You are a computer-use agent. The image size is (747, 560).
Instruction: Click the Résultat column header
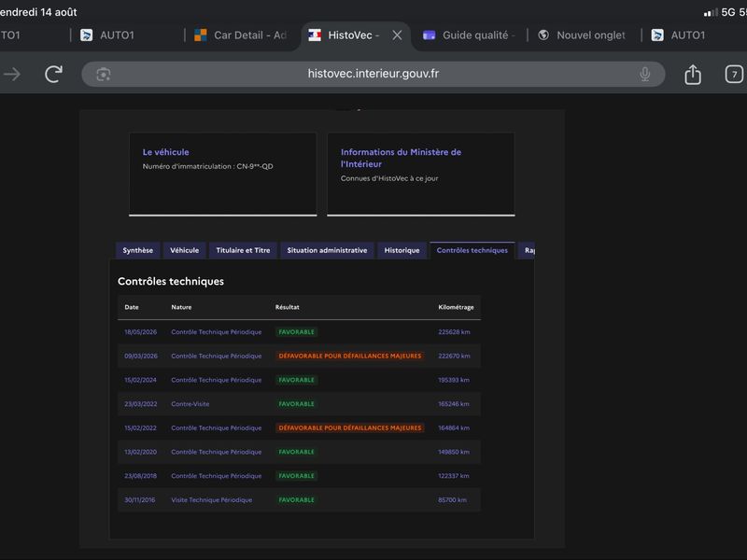pyautogui.click(x=287, y=307)
